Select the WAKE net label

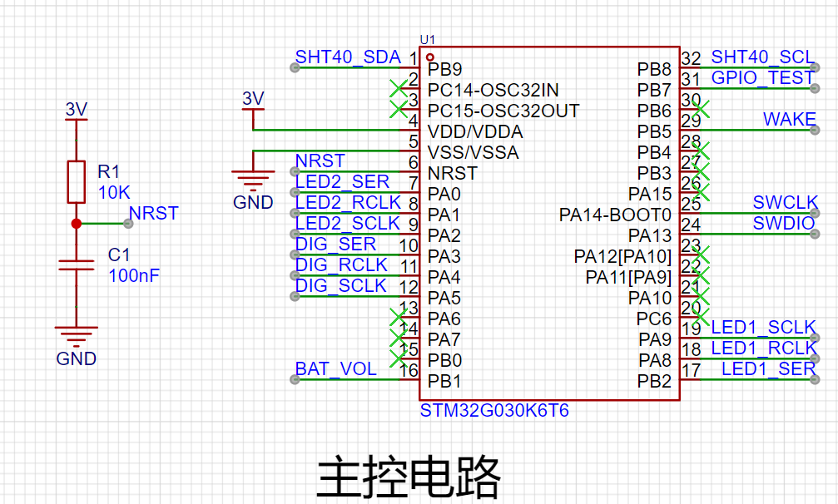point(790,120)
